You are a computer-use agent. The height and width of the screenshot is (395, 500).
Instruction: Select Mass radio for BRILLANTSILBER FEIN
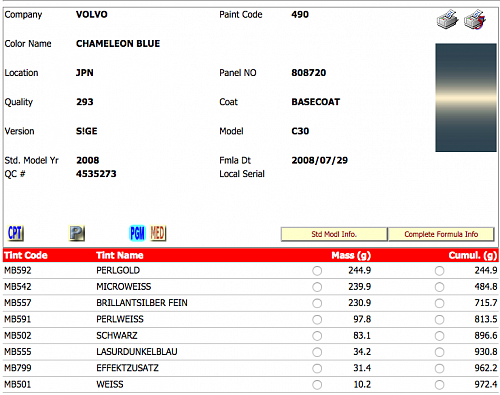317,303
